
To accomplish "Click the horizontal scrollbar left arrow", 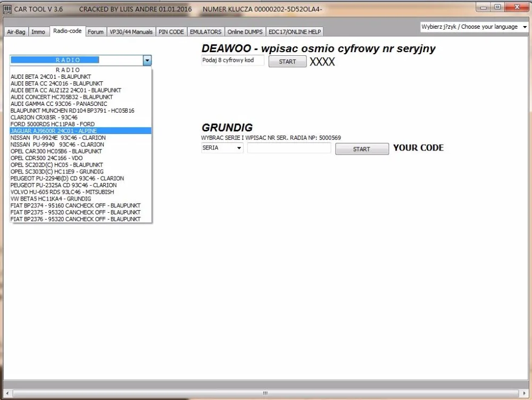I will click(x=7, y=393).
